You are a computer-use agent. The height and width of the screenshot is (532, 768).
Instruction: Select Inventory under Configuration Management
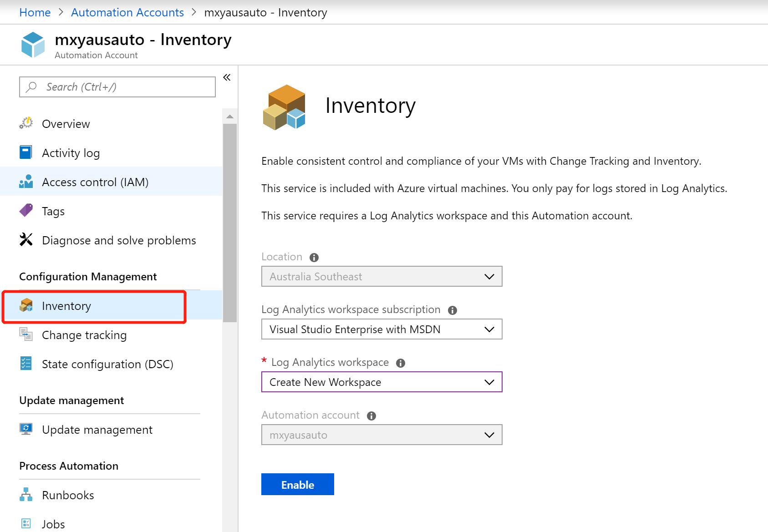(x=112, y=306)
